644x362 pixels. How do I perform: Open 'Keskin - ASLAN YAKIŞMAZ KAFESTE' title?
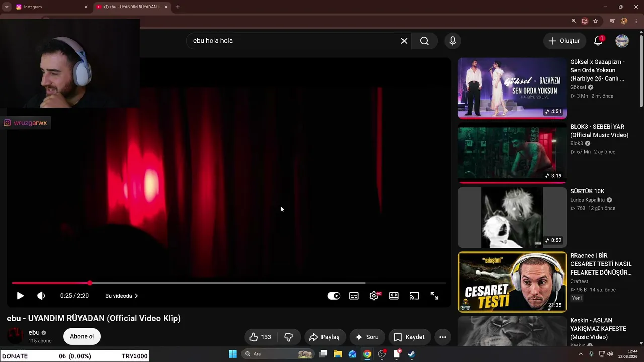click(x=598, y=328)
